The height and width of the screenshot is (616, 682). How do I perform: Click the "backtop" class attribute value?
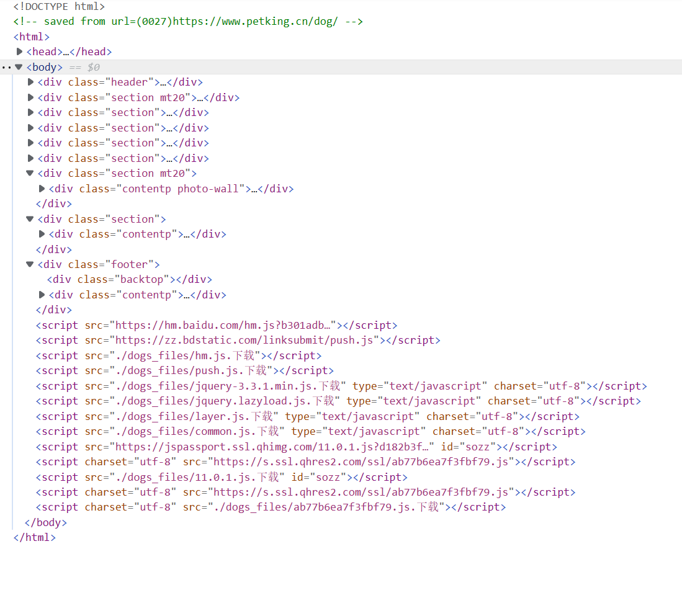click(x=141, y=280)
